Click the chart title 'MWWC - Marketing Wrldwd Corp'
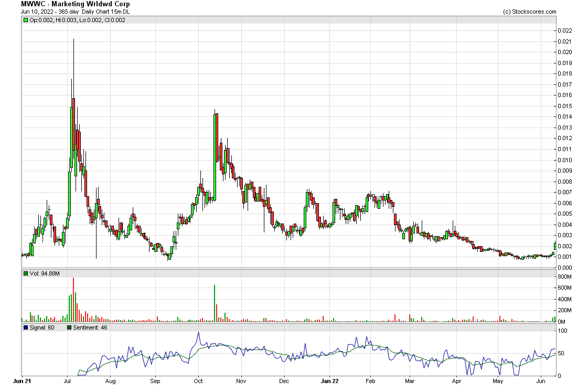This screenshot has width=577, height=392. click(x=76, y=4)
